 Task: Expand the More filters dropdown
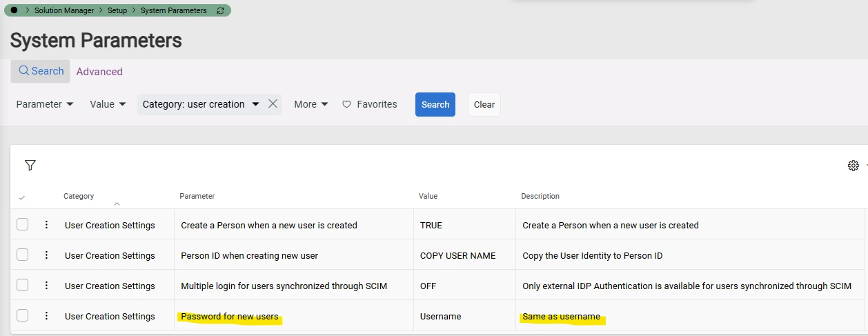[311, 104]
